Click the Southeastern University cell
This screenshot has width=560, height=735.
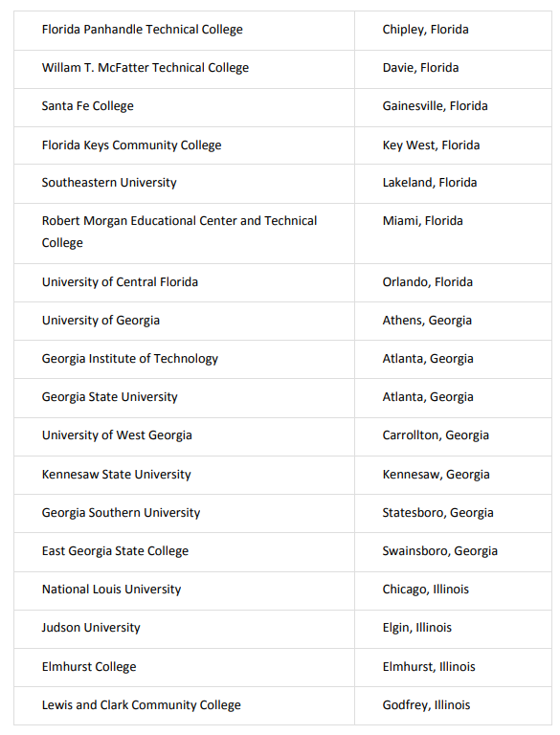click(184, 184)
